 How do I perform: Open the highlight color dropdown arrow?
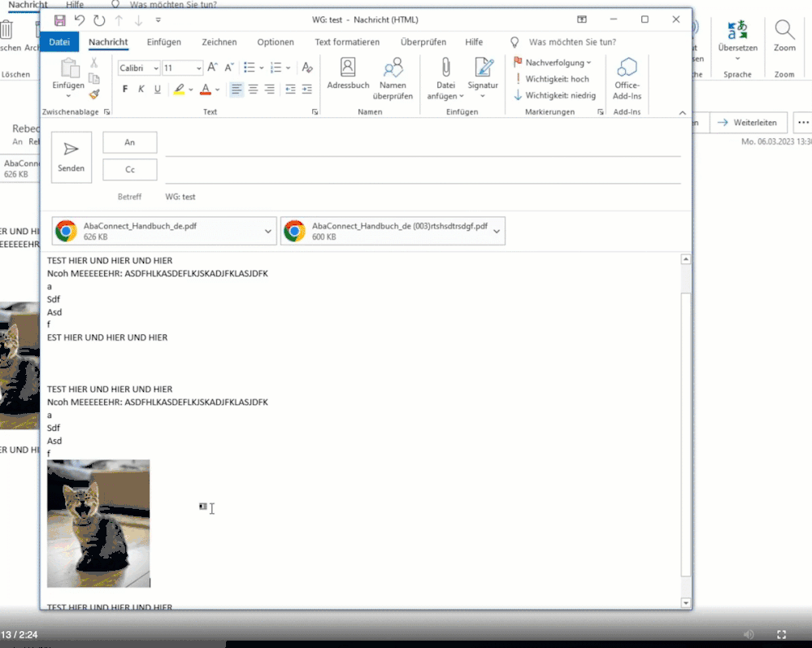(191, 89)
